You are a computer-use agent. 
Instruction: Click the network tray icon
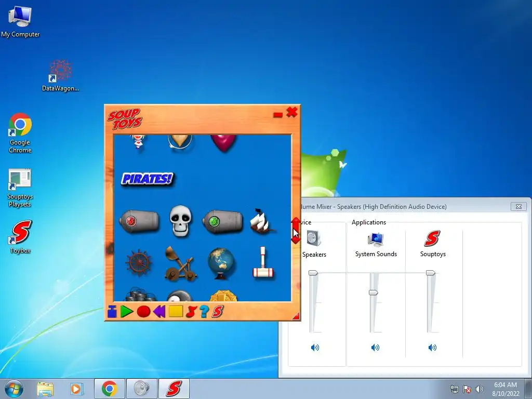coord(454,389)
